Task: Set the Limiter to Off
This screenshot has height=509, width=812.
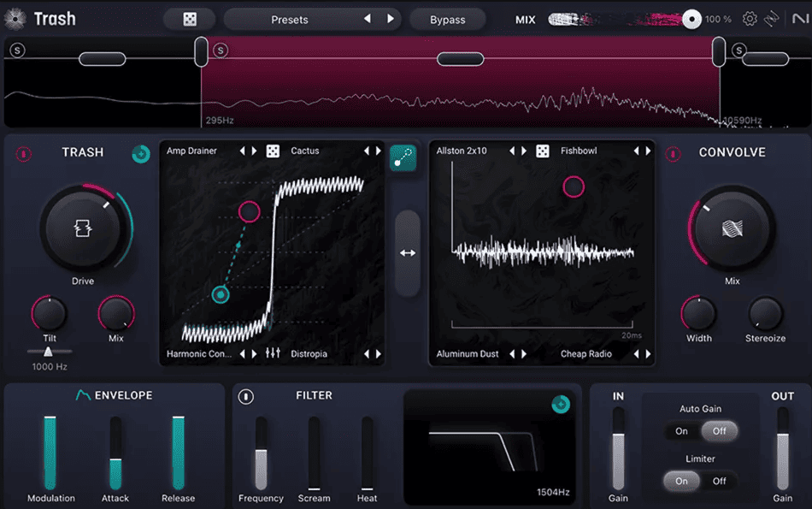Action: point(719,481)
